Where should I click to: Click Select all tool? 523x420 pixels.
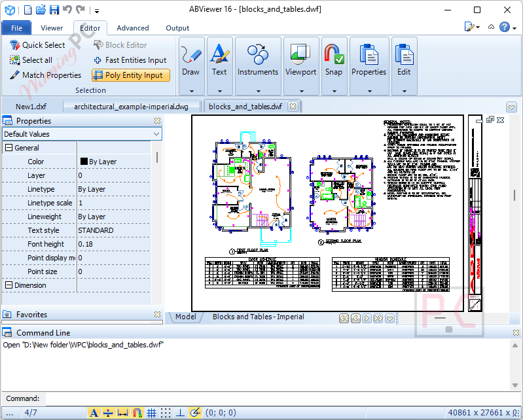point(31,60)
